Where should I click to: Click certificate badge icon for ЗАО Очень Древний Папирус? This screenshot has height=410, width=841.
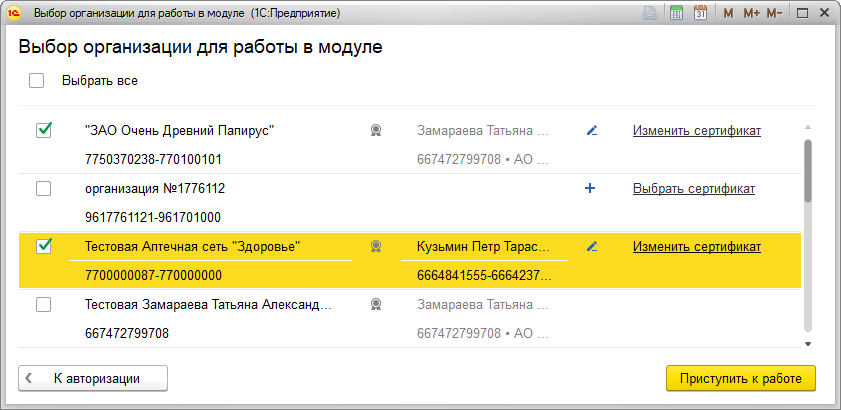pos(376,130)
